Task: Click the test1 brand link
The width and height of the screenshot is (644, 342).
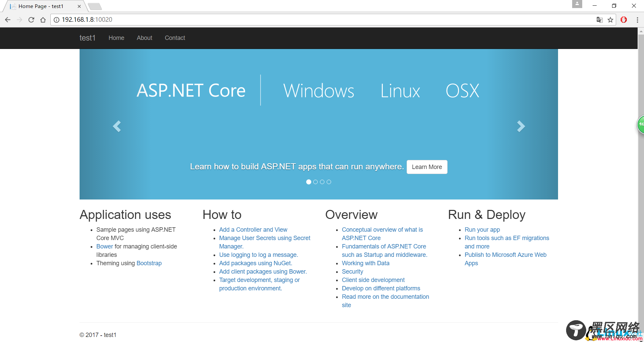Action: coord(87,38)
